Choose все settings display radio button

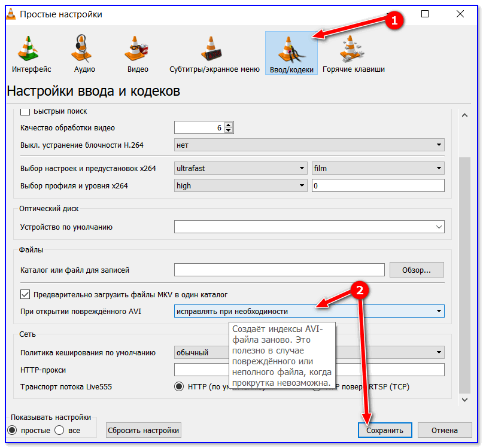[x=59, y=430]
